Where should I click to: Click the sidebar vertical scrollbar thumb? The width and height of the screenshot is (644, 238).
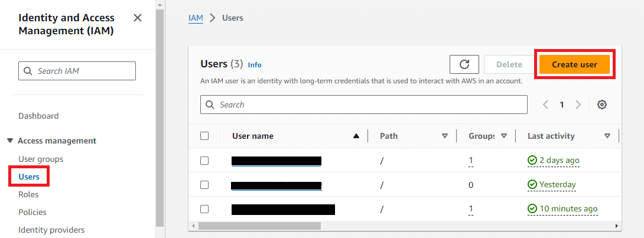(160, 117)
